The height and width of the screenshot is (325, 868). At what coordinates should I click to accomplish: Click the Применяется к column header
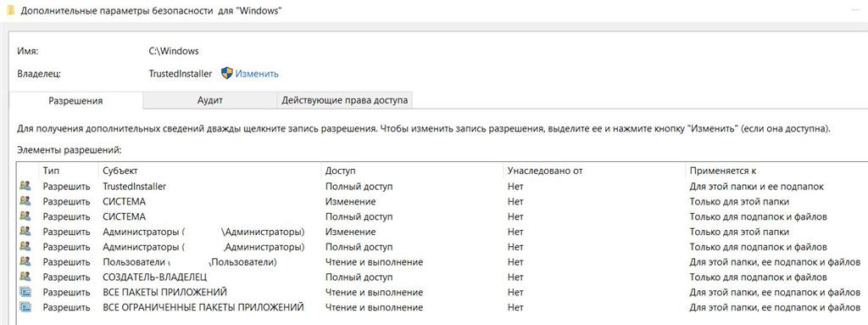(x=776, y=171)
